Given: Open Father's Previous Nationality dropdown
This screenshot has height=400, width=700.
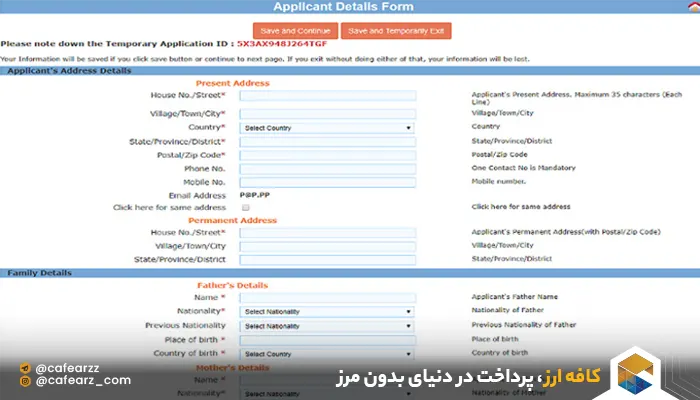Looking at the screenshot, I should tap(327, 326).
